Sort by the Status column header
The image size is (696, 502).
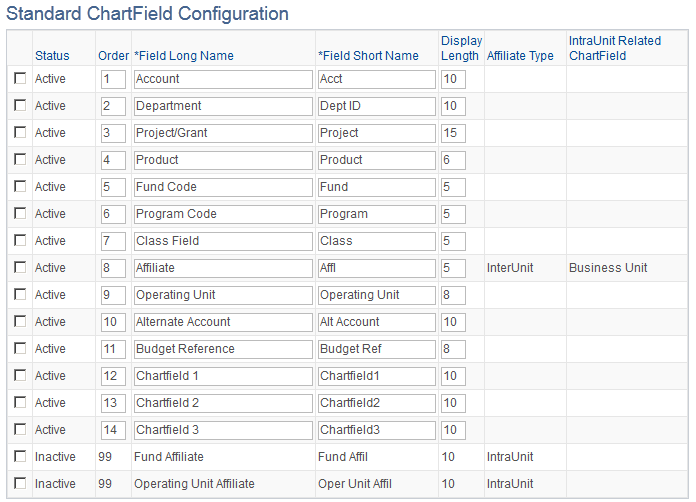[52, 56]
